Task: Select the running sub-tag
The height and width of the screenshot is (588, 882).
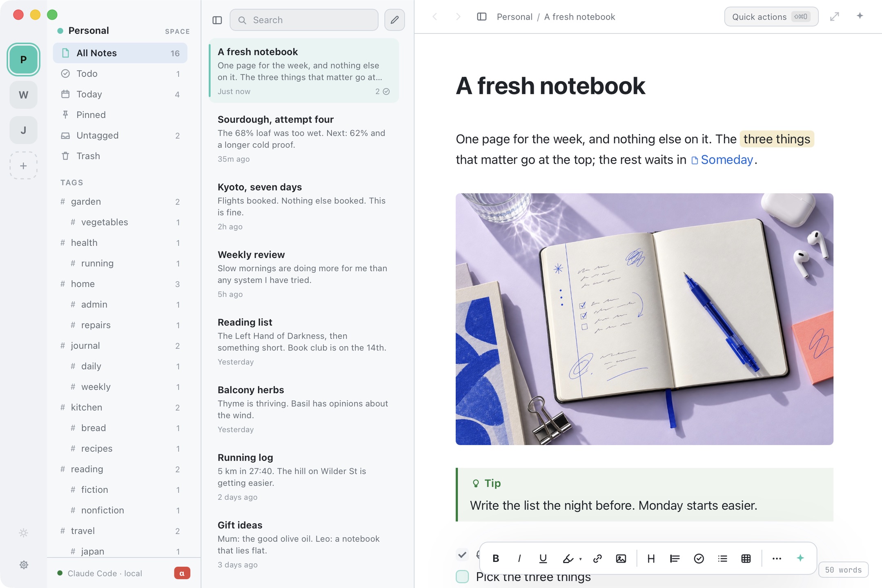Action: point(120,263)
